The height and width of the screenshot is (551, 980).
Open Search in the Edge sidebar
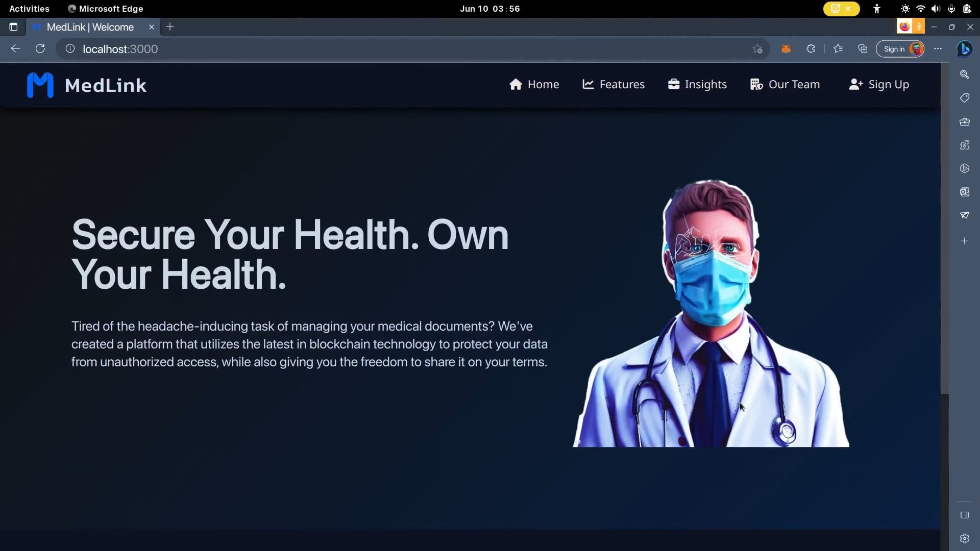pos(965,74)
